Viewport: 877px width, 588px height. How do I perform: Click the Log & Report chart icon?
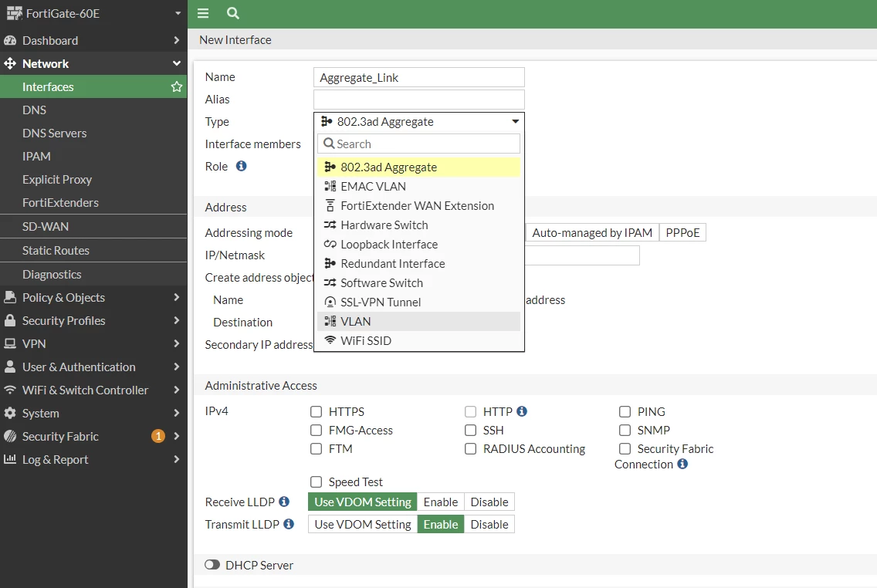(10, 459)
